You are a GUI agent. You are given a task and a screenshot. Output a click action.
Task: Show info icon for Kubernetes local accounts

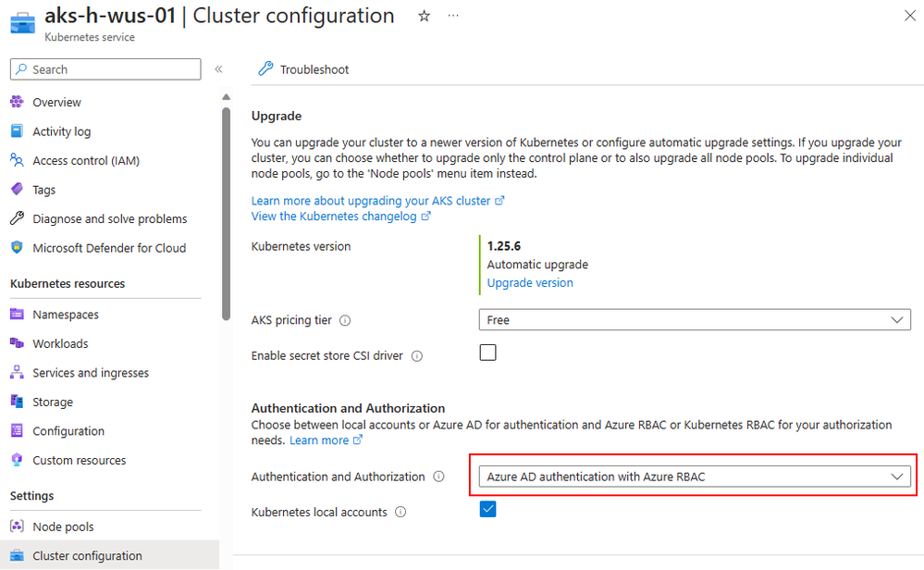click(x=400, y=513)
